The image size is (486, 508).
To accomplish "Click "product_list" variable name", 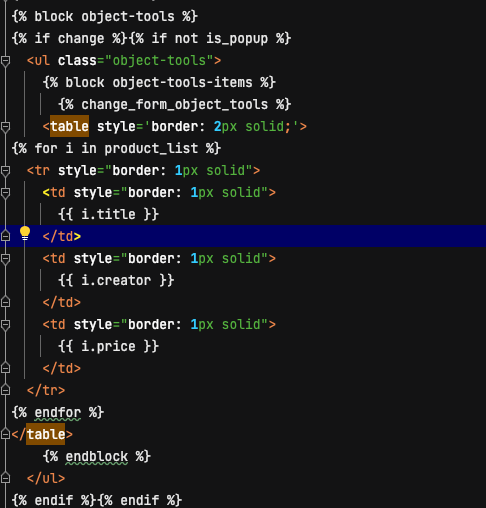I will click(151, 149).
